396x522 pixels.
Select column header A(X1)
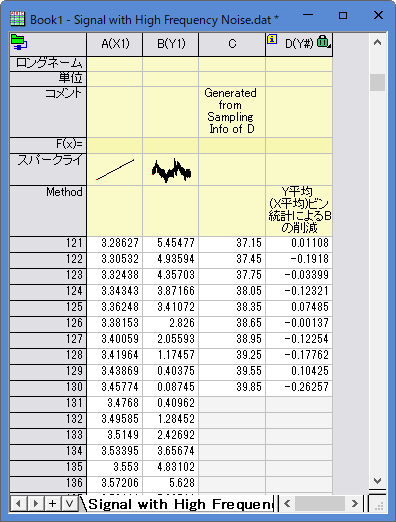[115, 44]
